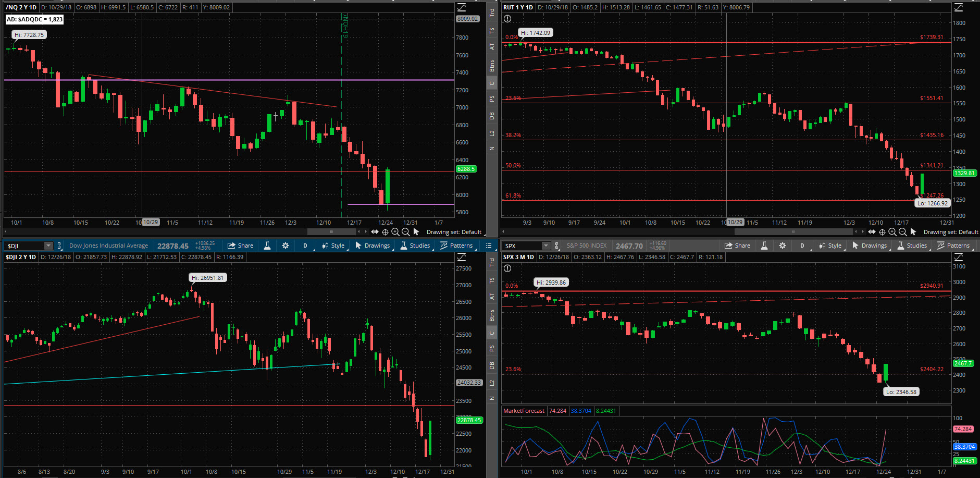Click price axis settings icon in $DJI chart
This screenshot has width=980, height=478.
click(462, 257)
